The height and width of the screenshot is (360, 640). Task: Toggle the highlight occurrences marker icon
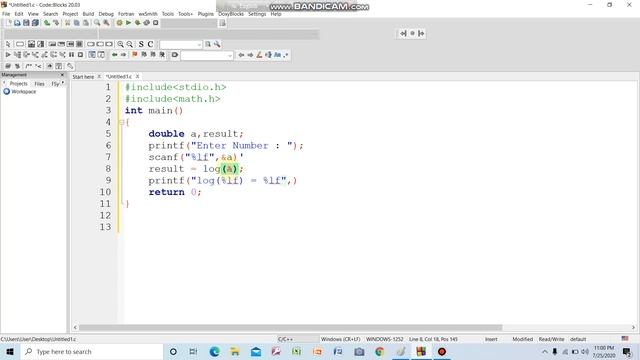pyautogui.click(x=259, y=55)
